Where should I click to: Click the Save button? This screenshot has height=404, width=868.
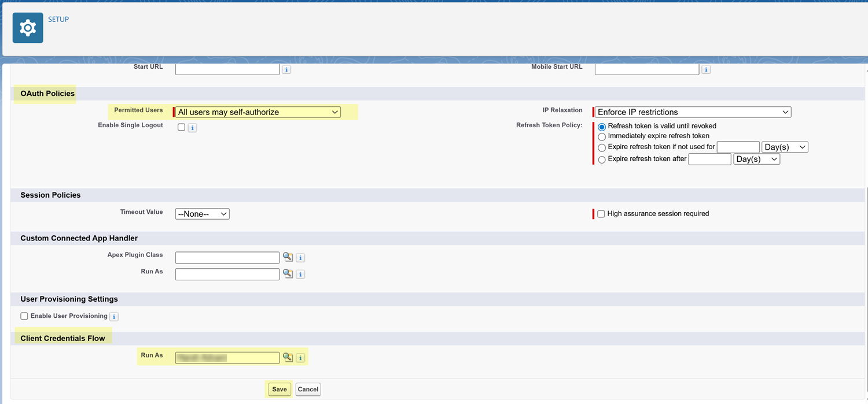click(x=279, y=390)
